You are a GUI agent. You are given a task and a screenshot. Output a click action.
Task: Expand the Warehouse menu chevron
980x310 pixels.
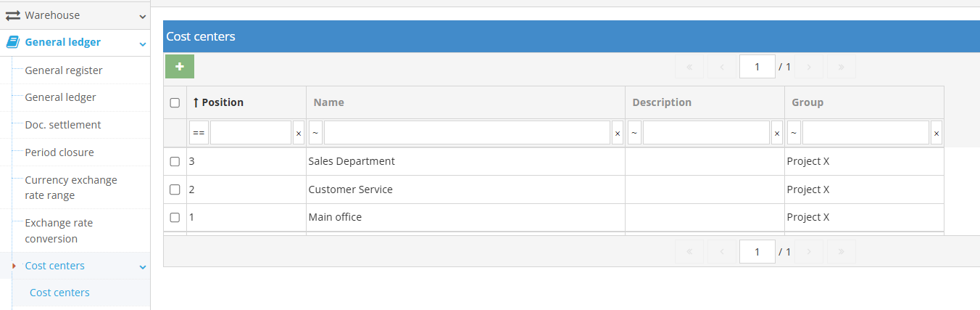tap(143, 16)
